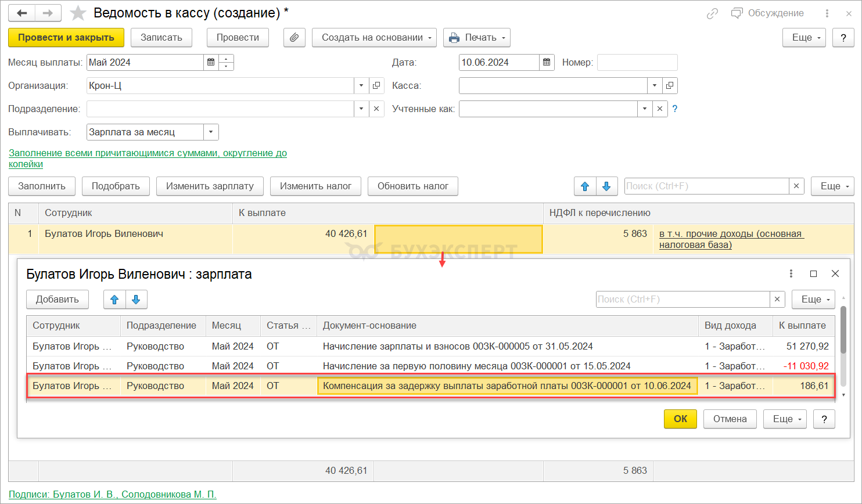This screenshot has width=862, height=504.
Task: Move row down in main table toolbar
Action: coord(606,186)
